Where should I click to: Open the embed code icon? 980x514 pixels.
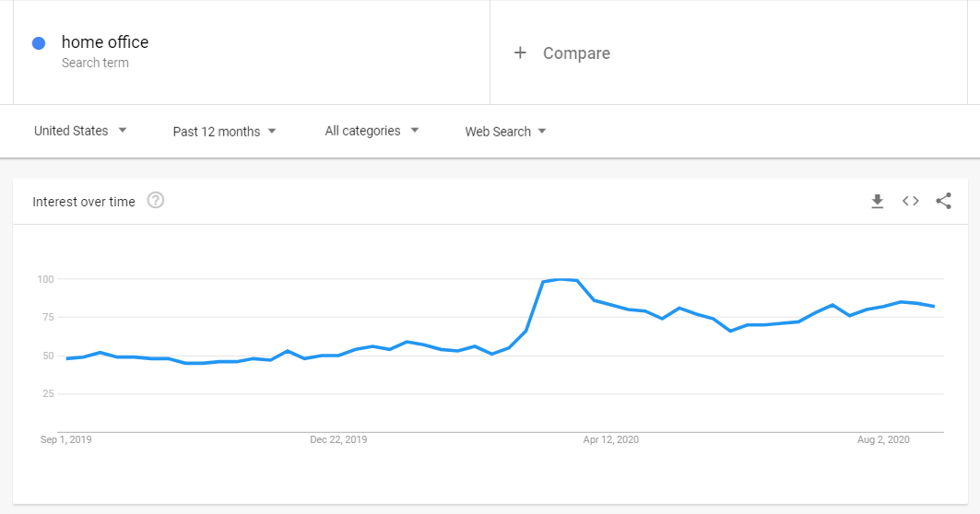(x=911, y=201)
